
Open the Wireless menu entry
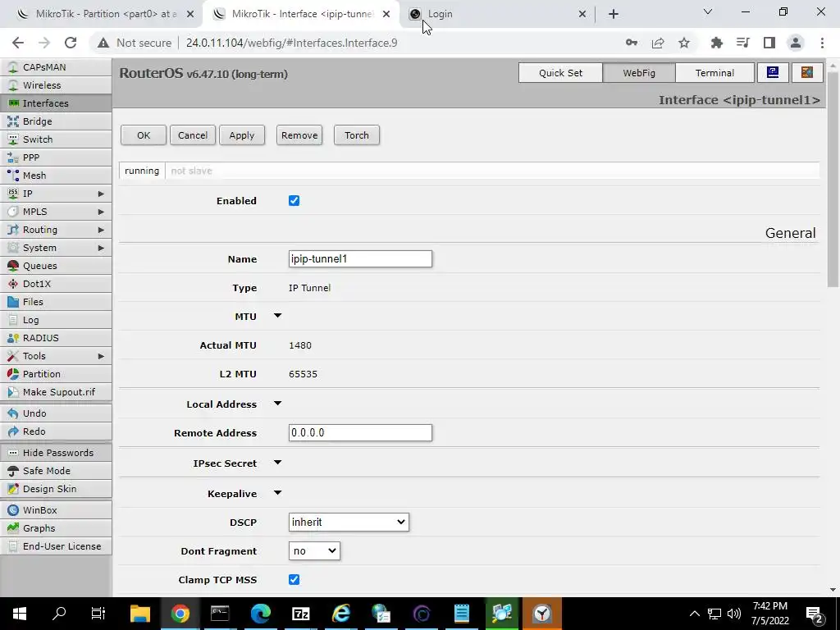tap(56, 85)
